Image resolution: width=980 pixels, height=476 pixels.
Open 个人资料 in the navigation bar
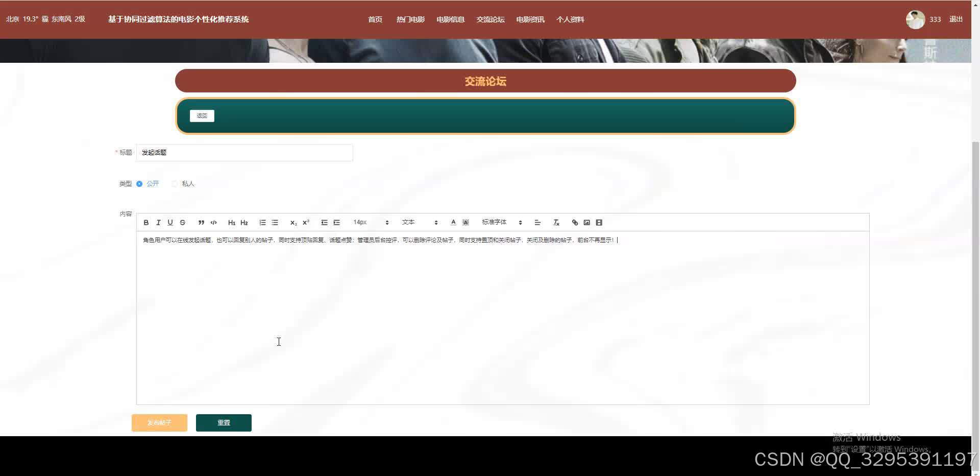pos(570,19)
